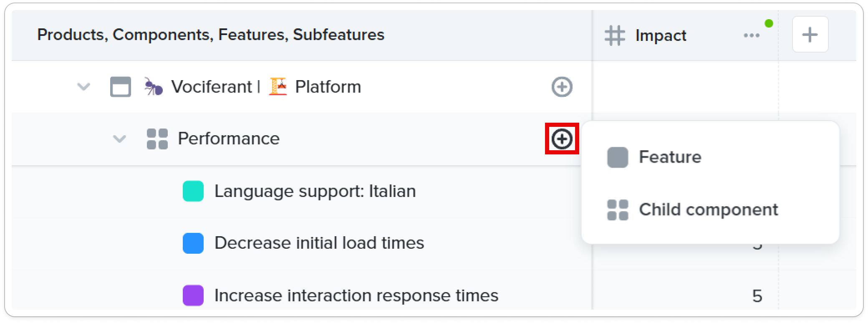Open Increase interaction response times feature
The image size is (868, 323).
(356, 295)
